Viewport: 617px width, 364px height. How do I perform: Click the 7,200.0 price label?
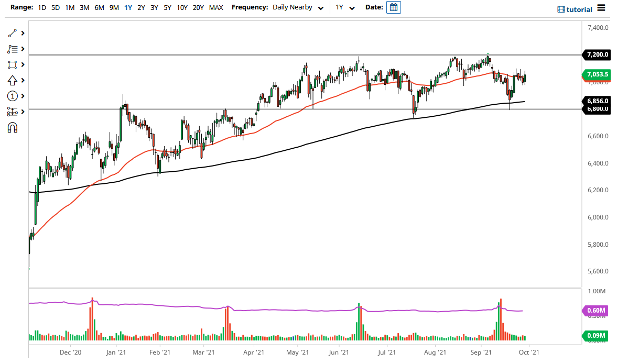click(x=597, y=54)
